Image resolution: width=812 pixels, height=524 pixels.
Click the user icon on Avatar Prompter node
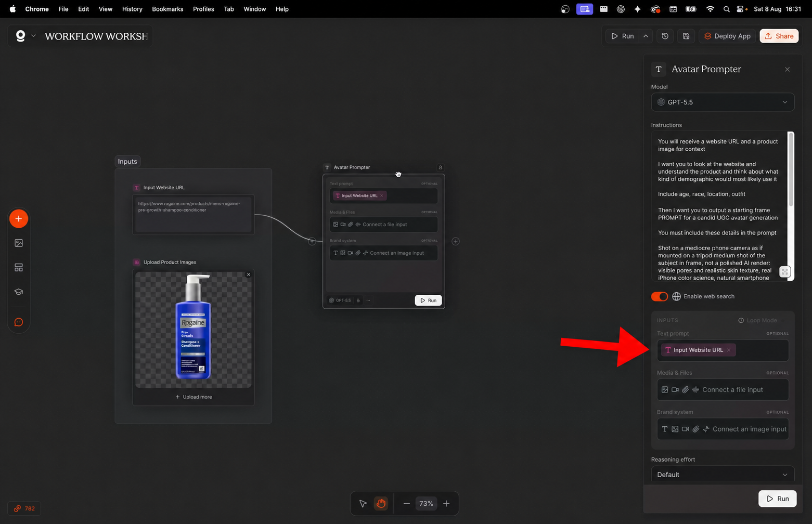pos(441,167)
